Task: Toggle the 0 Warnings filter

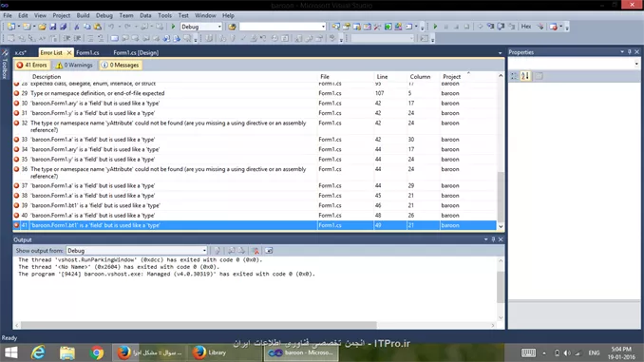Action: point(74,65)
